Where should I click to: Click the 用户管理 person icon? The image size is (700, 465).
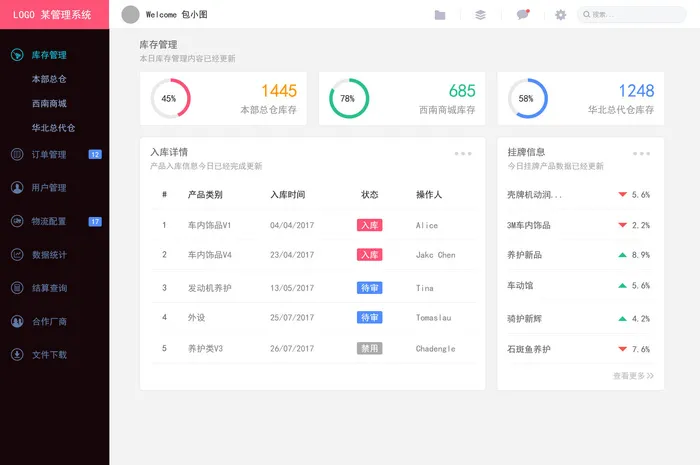click(x=17, y=187)
